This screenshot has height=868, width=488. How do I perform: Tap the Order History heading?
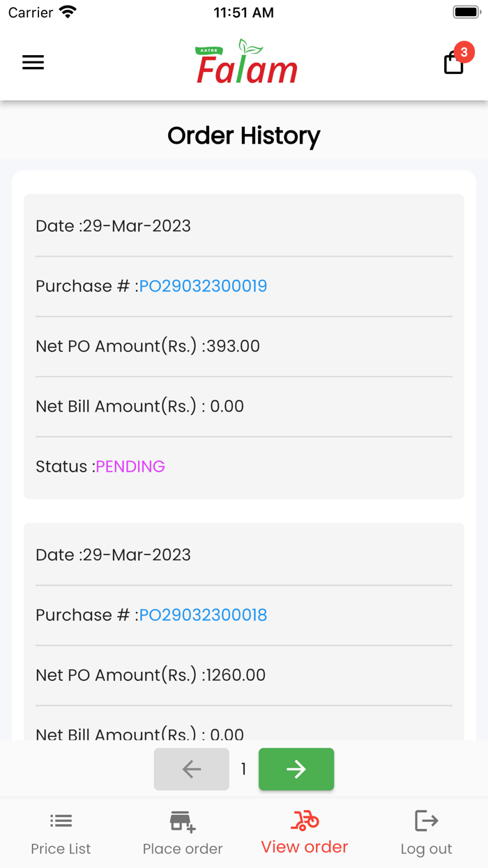point(244,135)
